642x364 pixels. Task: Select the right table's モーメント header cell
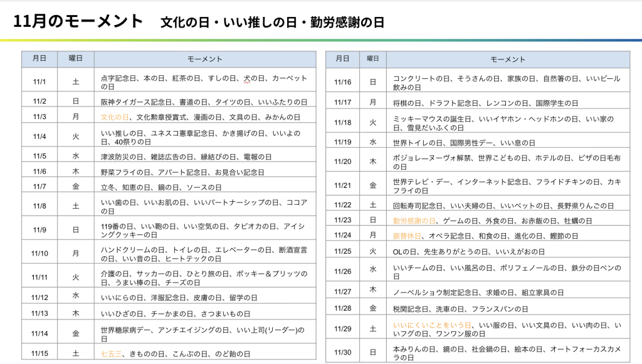pyautogui.click(x=507, y=59)
